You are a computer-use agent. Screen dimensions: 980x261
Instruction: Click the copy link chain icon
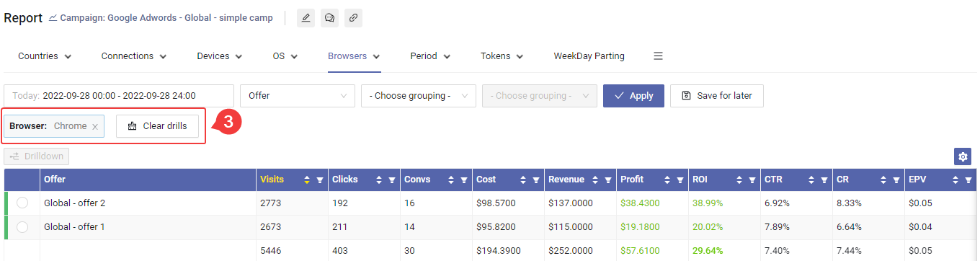pos(353,18)
